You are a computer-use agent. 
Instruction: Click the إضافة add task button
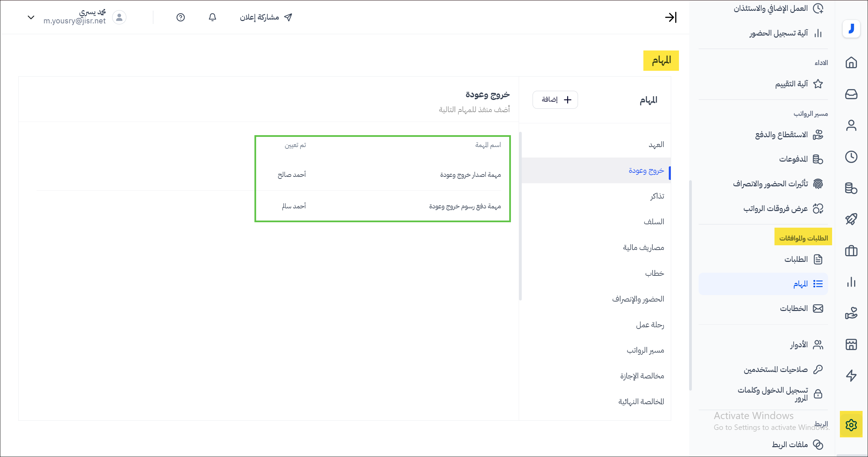click(x=555, y=100)
